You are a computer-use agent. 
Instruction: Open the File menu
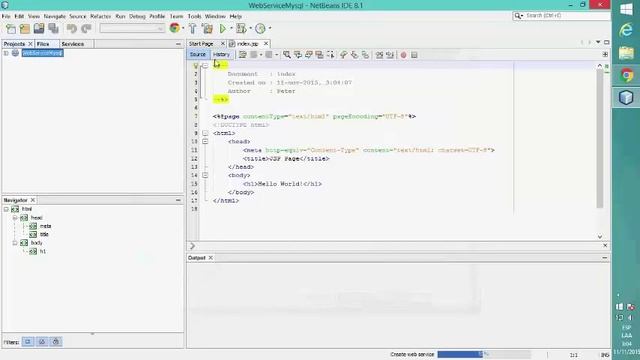(x=6, y=16)
